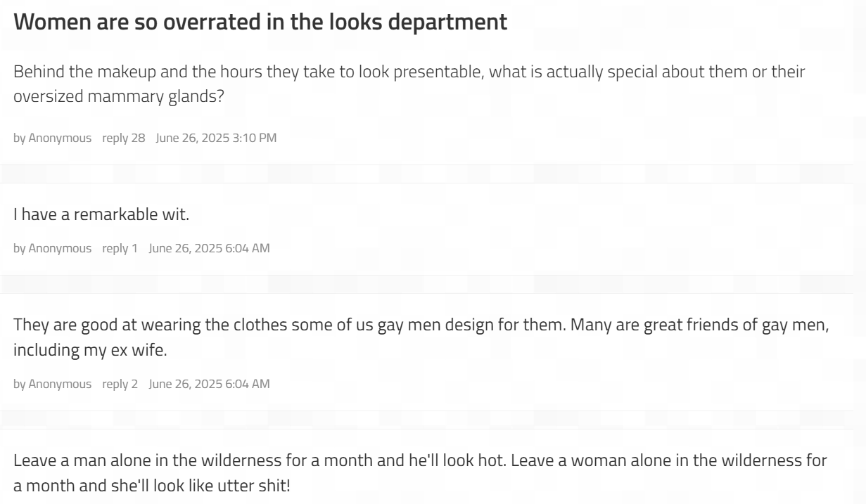Select the original post text starting "Behind the makeup"
The image size is (866, 504).
tap(409, 84)
